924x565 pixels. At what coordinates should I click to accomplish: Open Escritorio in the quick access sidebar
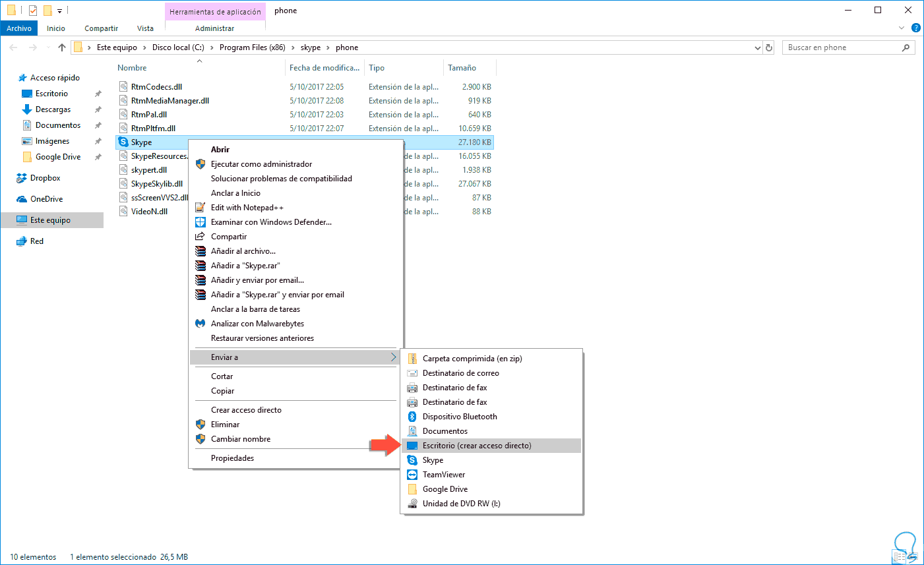point(52,94)
